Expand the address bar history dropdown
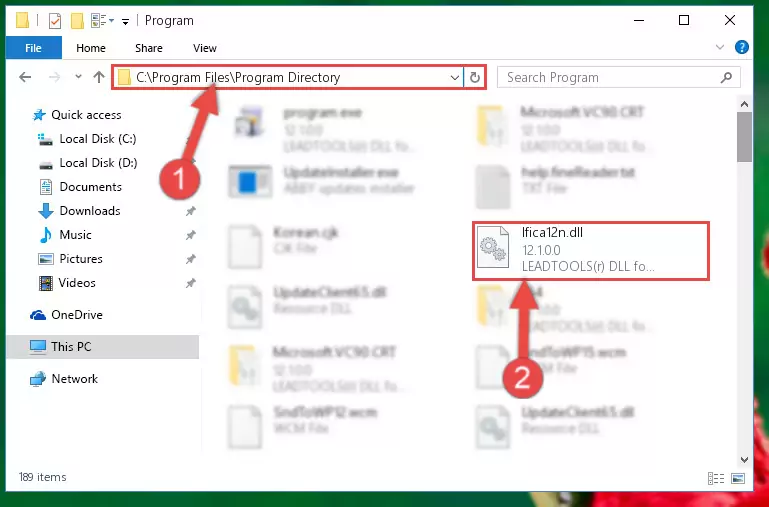 [455, 77]
